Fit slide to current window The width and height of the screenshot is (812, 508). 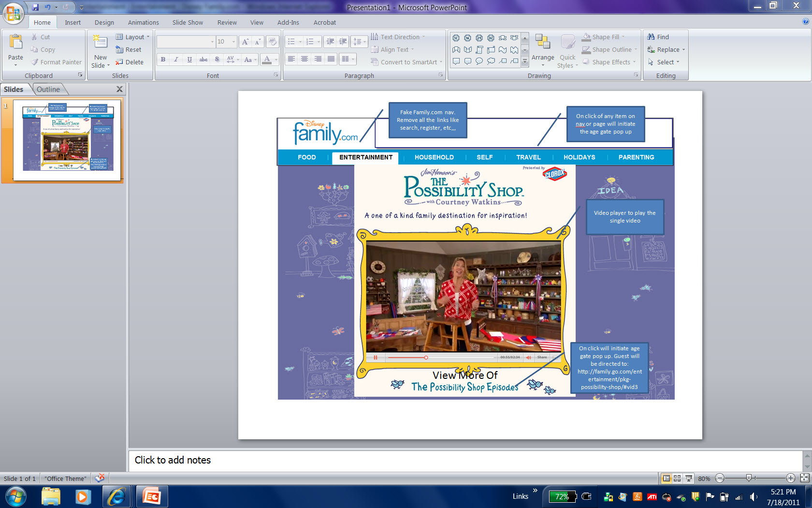[x=804, y=478]
